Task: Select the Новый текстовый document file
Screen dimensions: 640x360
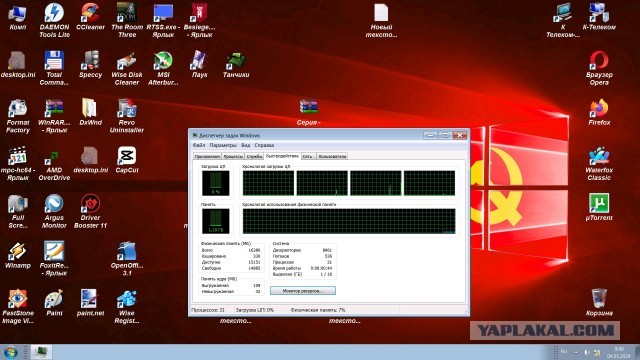Action: tap(381, 20)
